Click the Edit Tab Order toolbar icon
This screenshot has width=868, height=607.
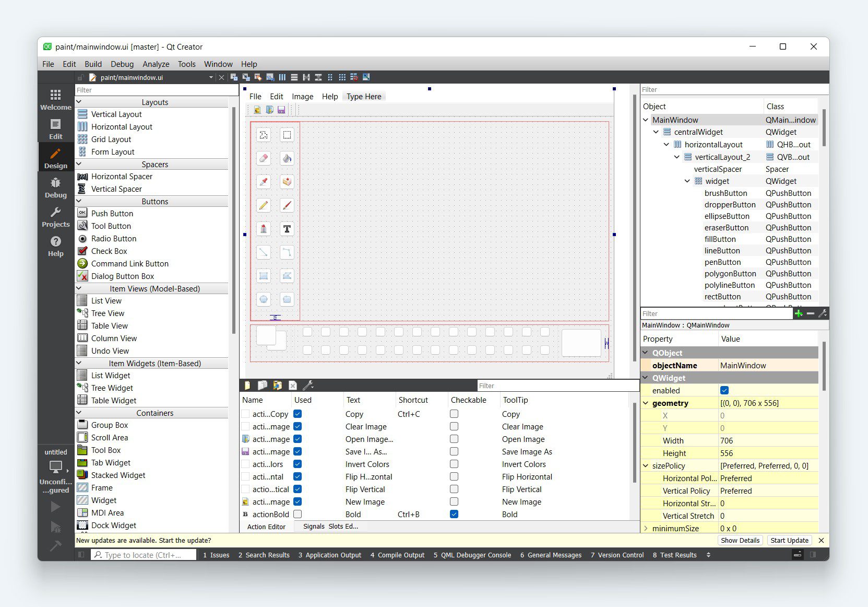(270, 77)
